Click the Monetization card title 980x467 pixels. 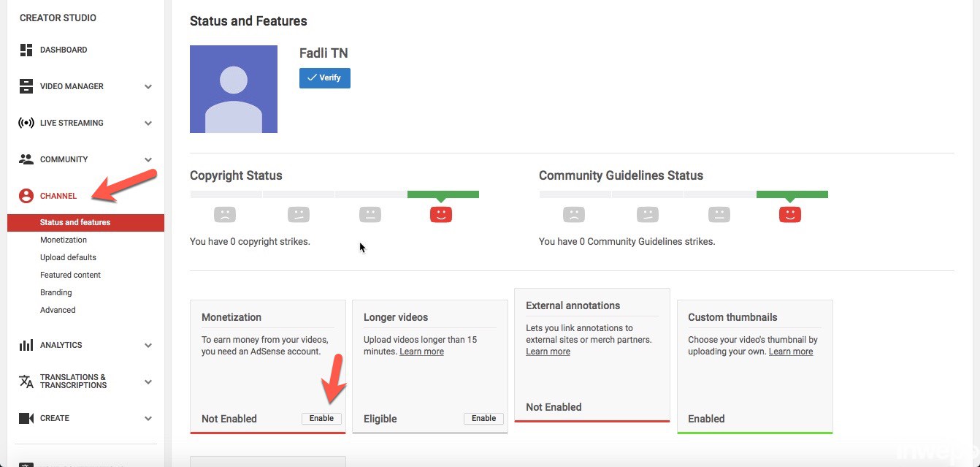231,317
